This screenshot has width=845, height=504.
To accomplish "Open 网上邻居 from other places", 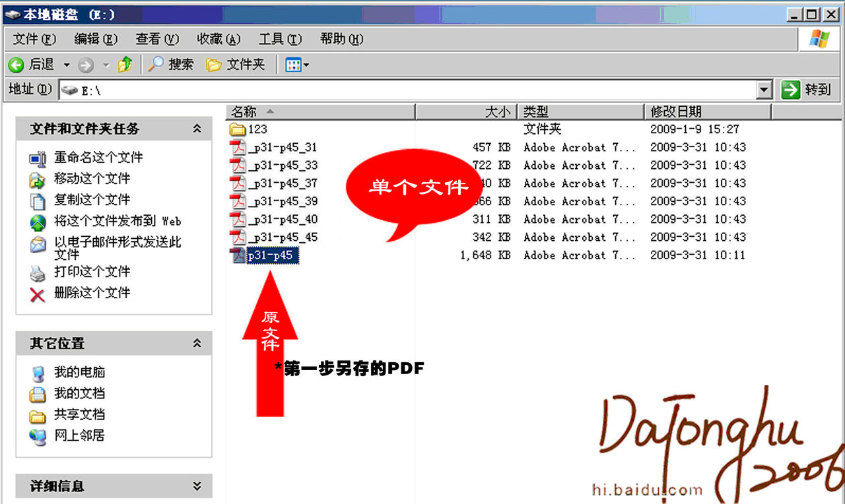I will point(79,435).
